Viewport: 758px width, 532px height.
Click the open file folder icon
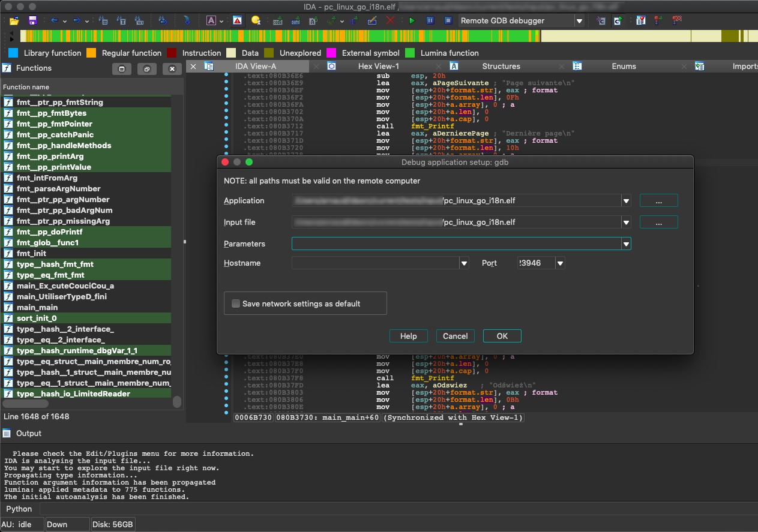[14, 20]
